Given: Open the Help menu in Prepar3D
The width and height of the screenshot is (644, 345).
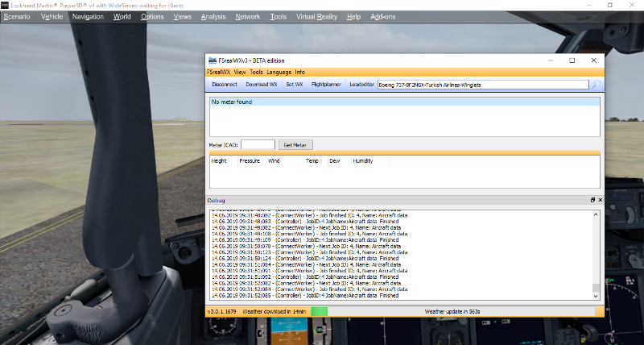Looking at the screenshot, I should (353, 17).
